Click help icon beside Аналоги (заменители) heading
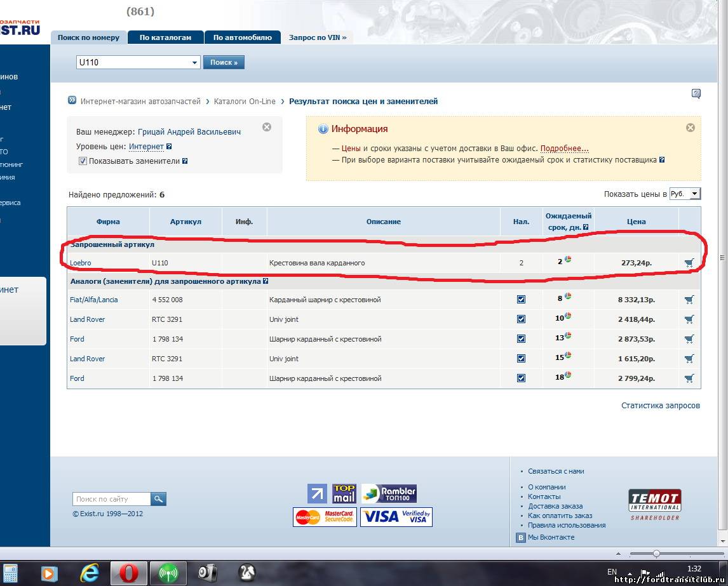Image resolution: width=728 pixels, height=586 pixels. coord(265,281)
